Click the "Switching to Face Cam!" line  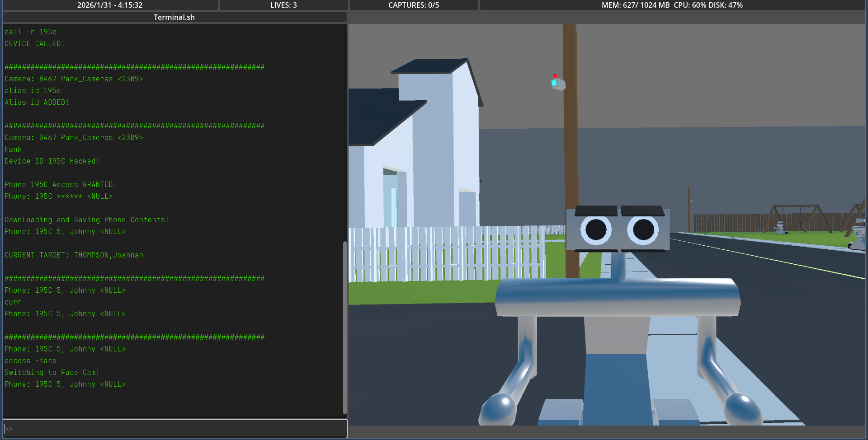[52, 373]
